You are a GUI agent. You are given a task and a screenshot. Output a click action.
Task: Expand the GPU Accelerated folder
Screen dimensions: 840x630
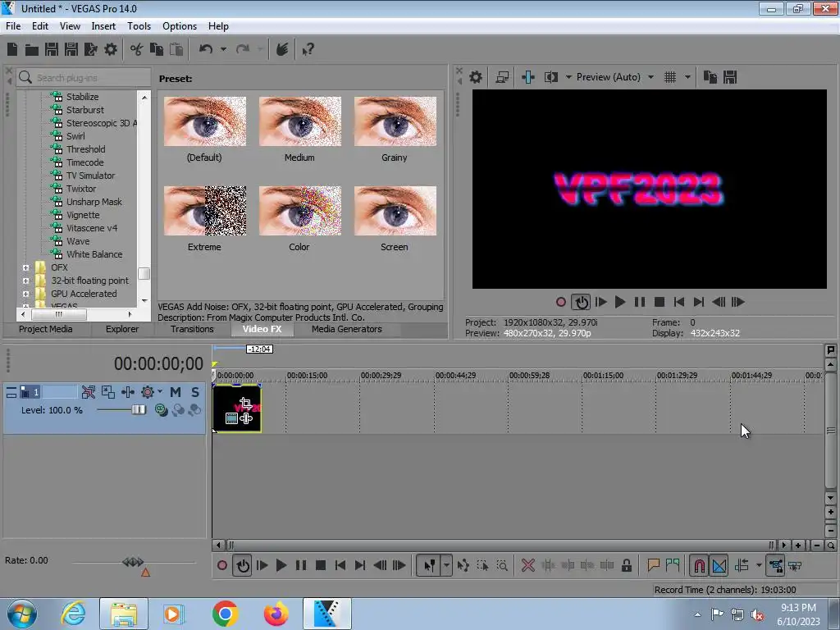(x=25, y=294)
